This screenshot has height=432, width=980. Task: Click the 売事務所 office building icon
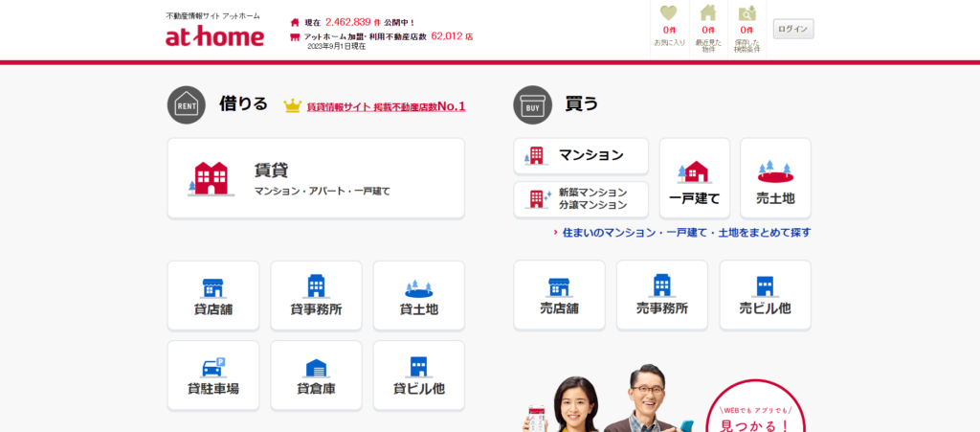pyautogui.click(x=662, y=286)
